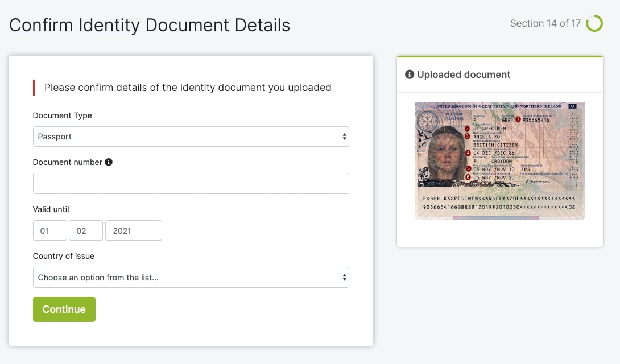Select the Valid until month field

86,230
